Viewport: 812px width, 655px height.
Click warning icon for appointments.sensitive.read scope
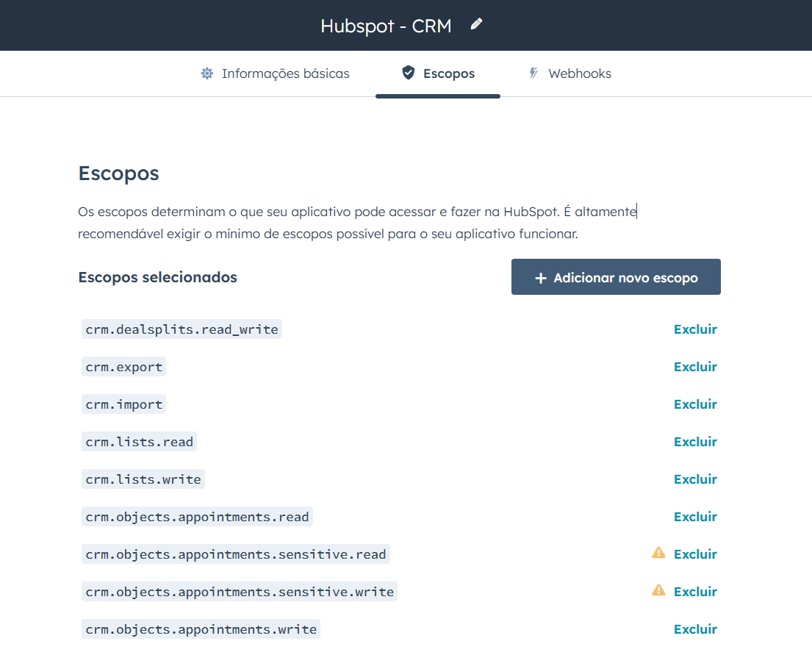click(x=658, y=553)
